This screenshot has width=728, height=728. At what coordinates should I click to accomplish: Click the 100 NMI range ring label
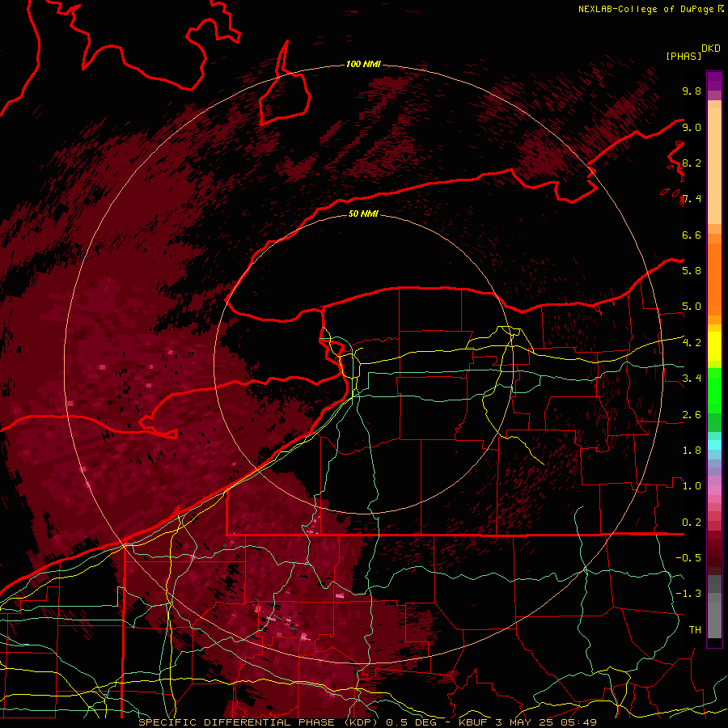pyautogui.click(x=363, y=64)
